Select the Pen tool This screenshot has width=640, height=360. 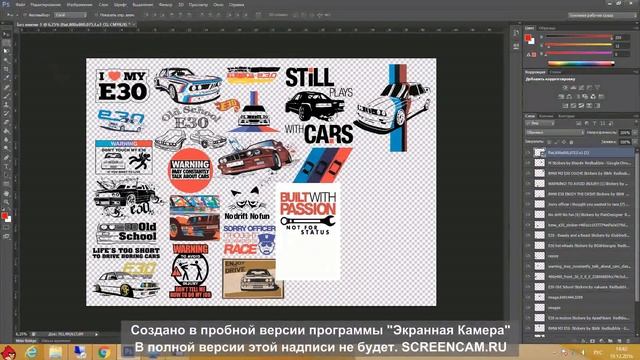pyautogui.click(x=6, y=158)
